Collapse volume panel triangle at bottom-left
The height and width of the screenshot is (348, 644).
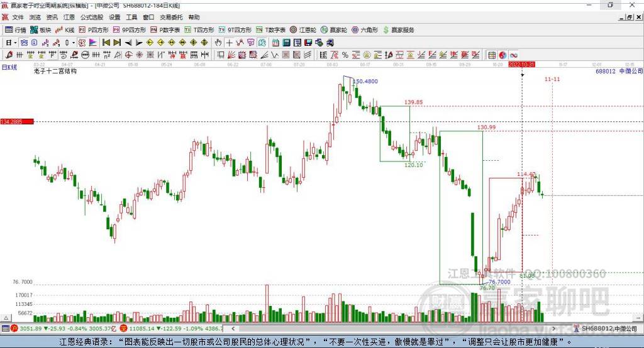coord(6,318)
